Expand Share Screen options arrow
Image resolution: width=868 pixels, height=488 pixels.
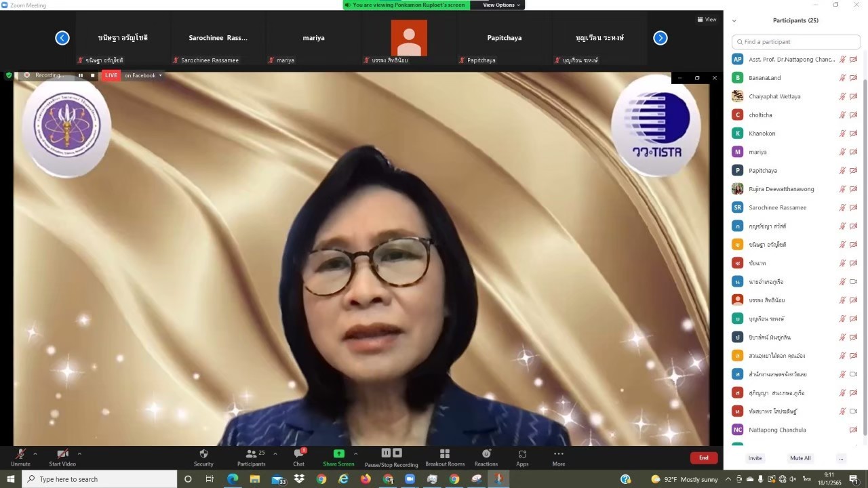(355, 453)
